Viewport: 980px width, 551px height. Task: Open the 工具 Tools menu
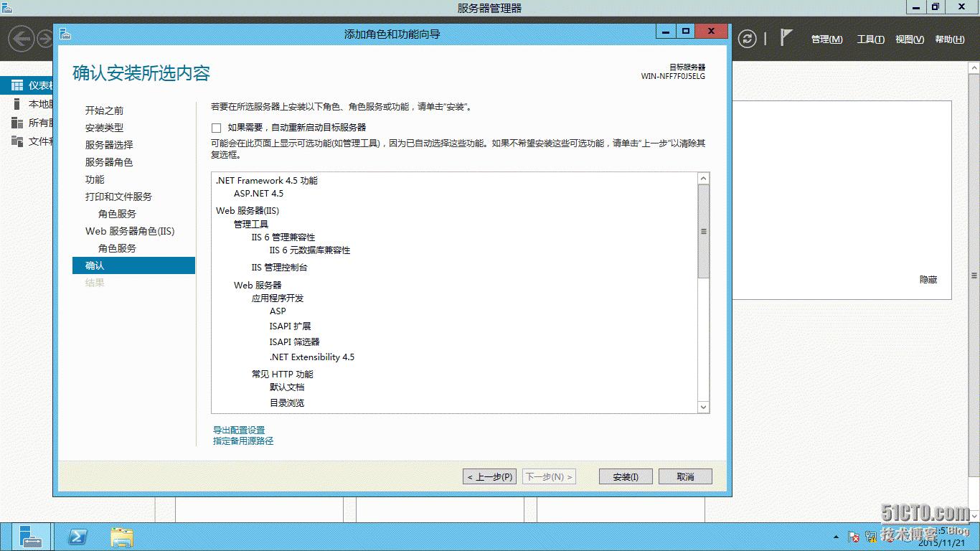click(870, 39)
